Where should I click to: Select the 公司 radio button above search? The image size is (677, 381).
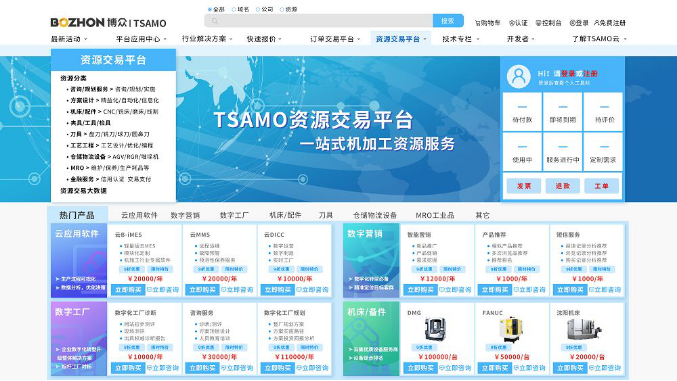pos(258,9)
